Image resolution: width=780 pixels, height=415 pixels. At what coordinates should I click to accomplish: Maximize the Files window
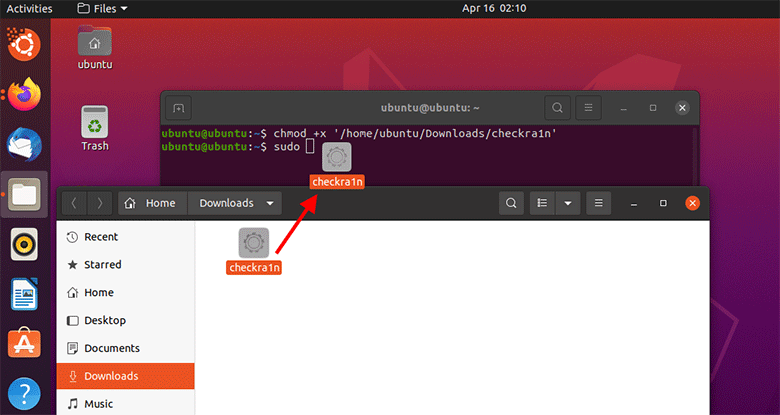[663, 203]
